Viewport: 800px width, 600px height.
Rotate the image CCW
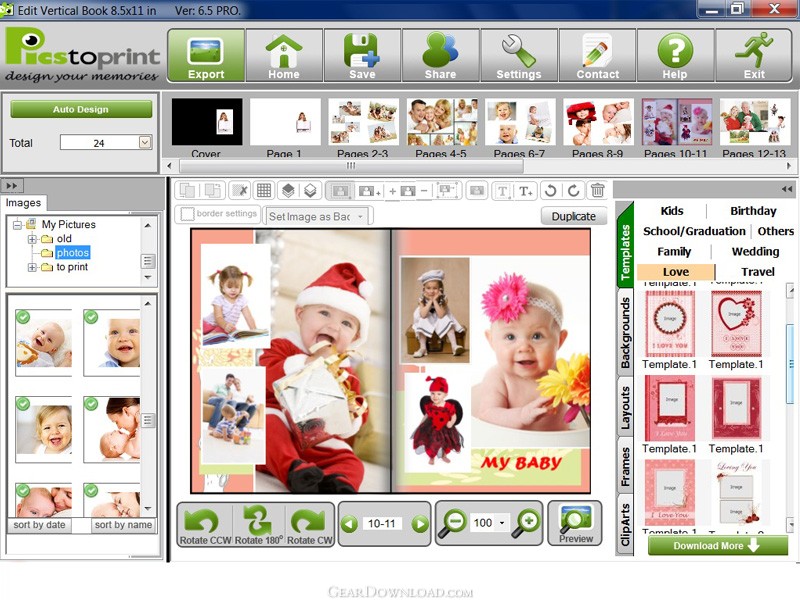click(x=205, y=525)
